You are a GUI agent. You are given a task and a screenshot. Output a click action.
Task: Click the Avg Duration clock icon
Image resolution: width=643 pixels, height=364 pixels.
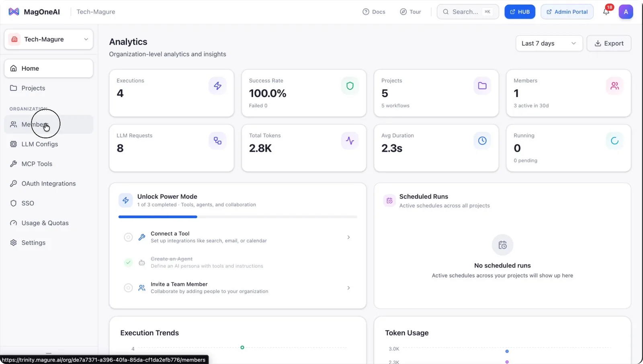pos(482,141)
